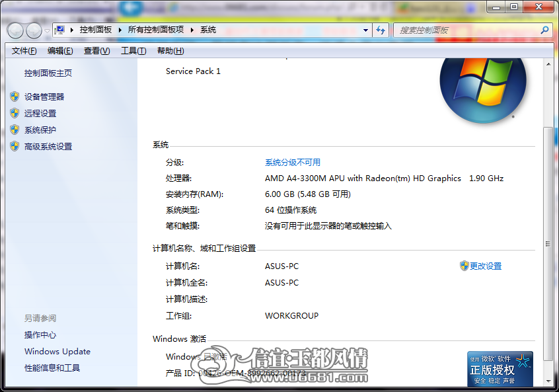559x392 pixels.
Task: Open the 帮助(H) menu
Action: click(x=170, y=51)
